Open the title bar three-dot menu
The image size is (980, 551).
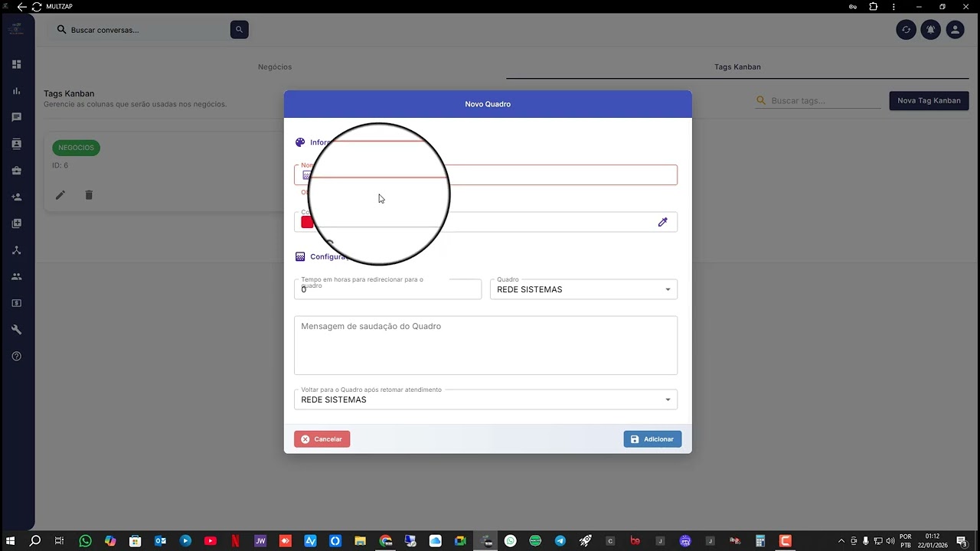pos(893,7)
